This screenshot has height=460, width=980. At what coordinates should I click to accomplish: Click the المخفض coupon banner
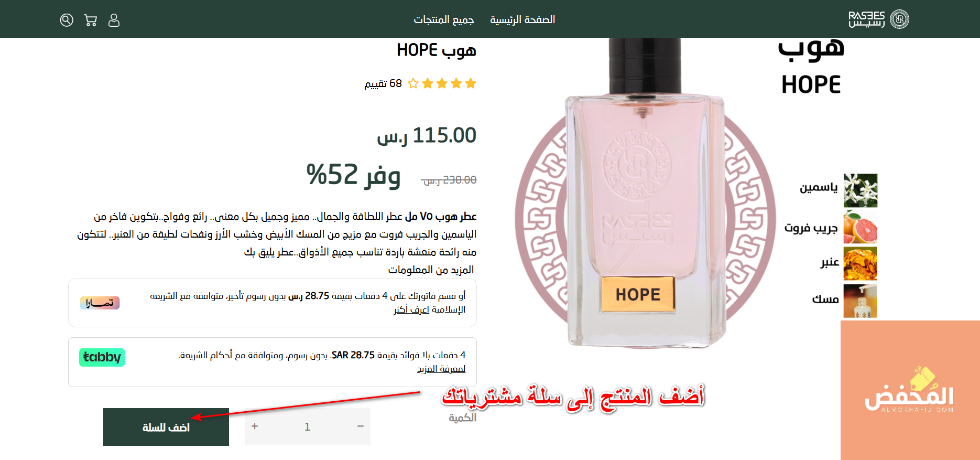point(910,390)
